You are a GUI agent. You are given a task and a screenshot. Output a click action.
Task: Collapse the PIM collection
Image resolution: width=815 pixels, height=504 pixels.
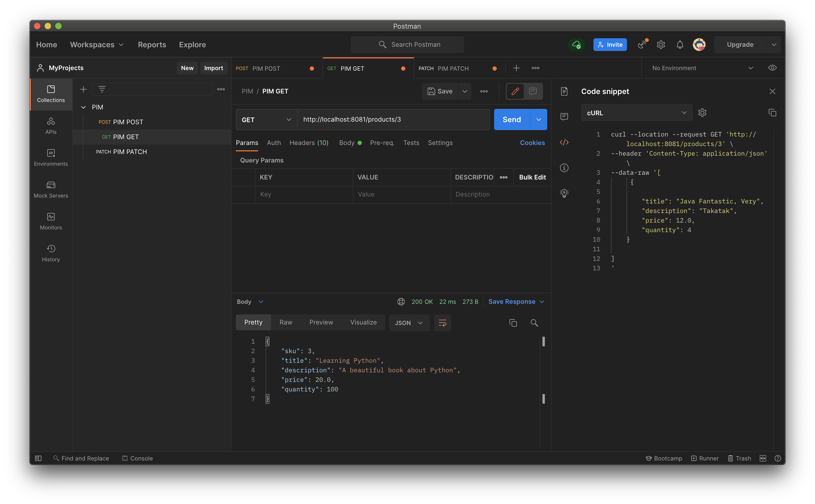(83, 107)
